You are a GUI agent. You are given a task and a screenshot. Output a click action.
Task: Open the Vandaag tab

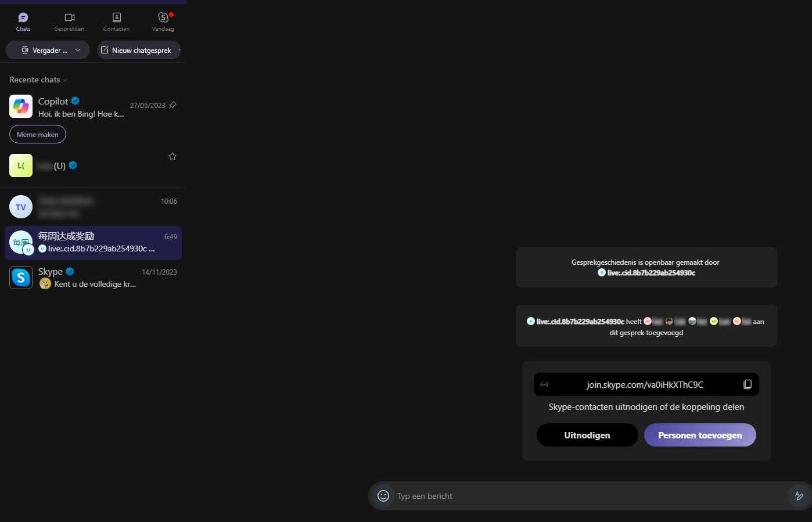pyautogui.click(x=163, y=22)
